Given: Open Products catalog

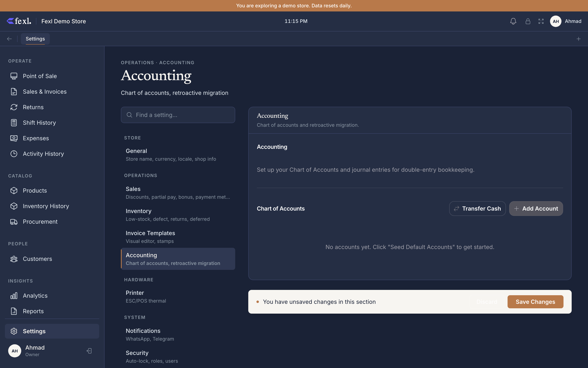Looking at the screenshot, I should tap(52, 191).
